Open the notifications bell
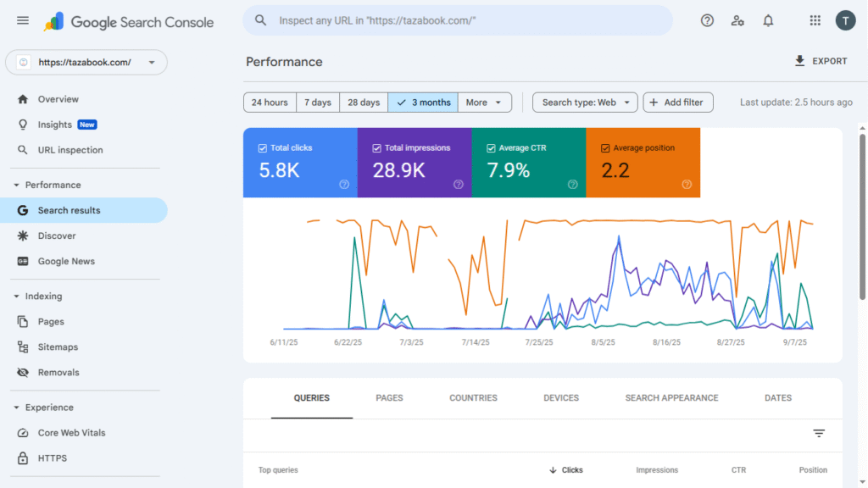The width and height of the screenshot is (868, 488). 768,20
